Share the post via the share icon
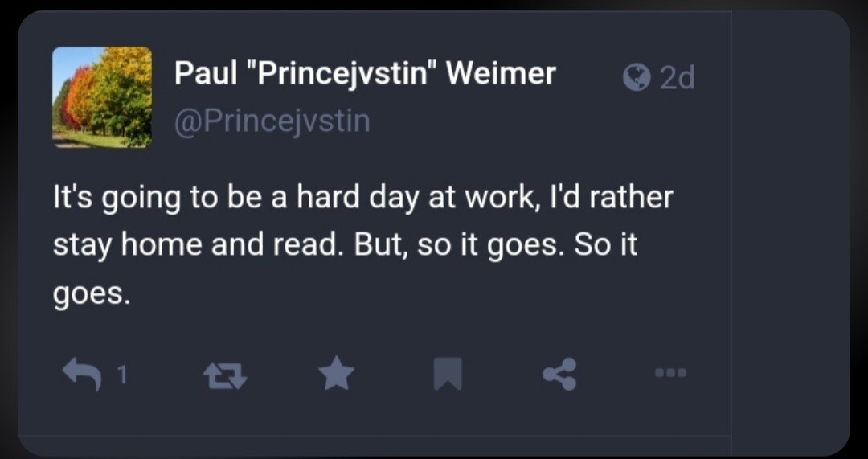The height and width of the screenshot is (459, 868). click(x=559, y=374)
